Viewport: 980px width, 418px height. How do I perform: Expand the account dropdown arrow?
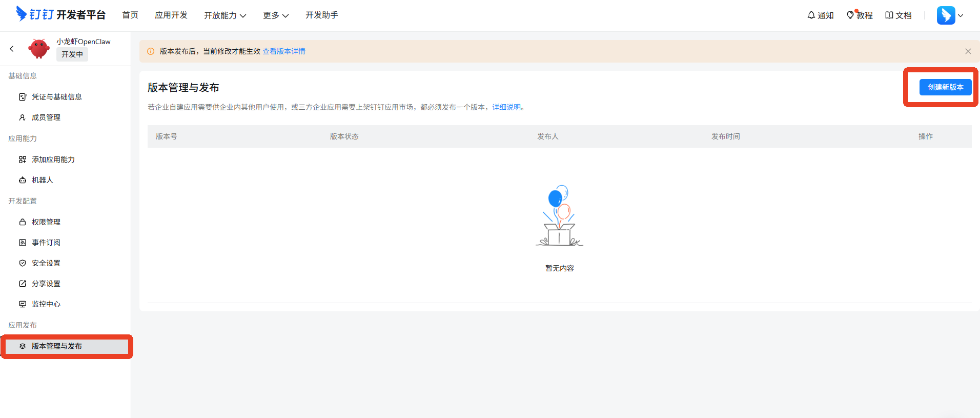pyautogui.click(x=961, y=15)
